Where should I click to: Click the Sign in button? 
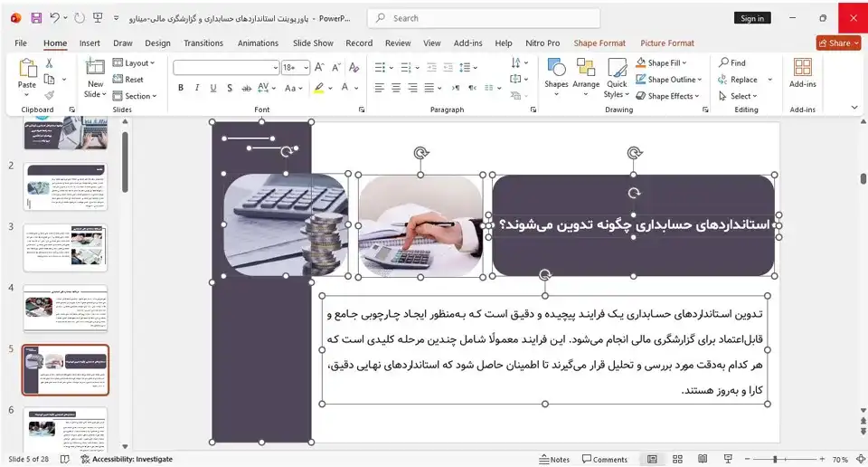(752, 18)
